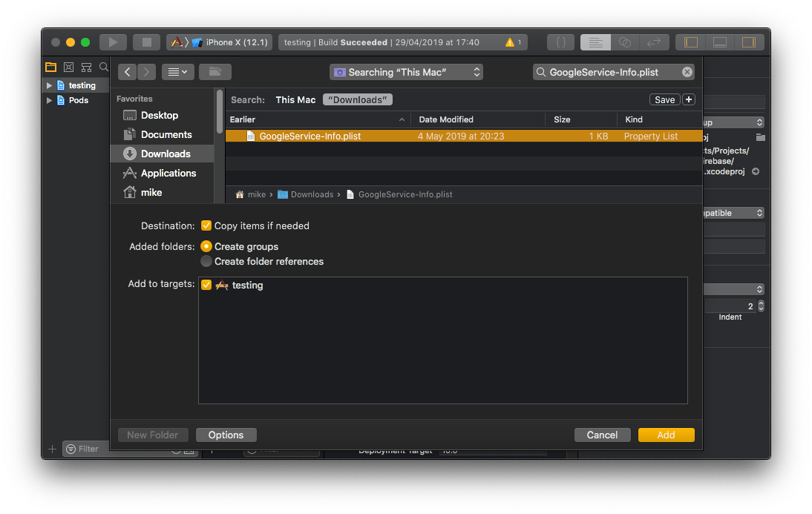Switch to the standard editor view
Image resolution: width=812 pixels, height=514 pixels.
[x=595, y=42]
